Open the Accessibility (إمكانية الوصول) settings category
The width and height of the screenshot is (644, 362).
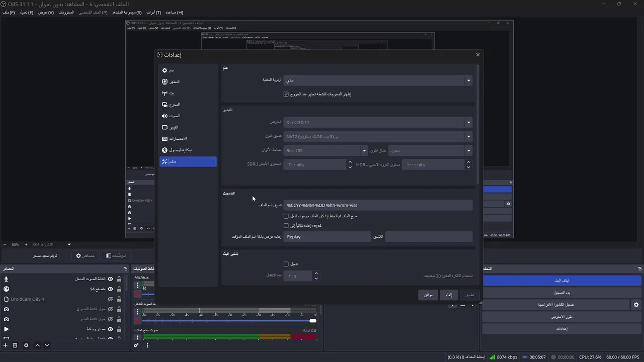coord(188,150)
